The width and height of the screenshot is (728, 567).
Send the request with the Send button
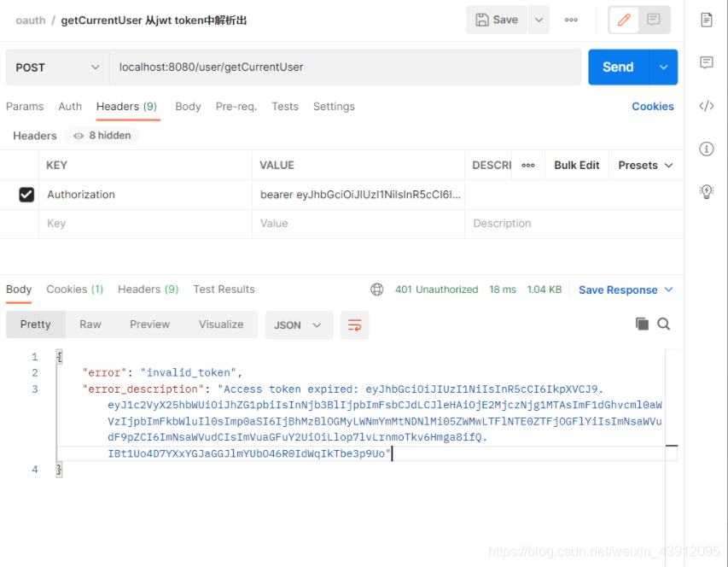(618, 67)
